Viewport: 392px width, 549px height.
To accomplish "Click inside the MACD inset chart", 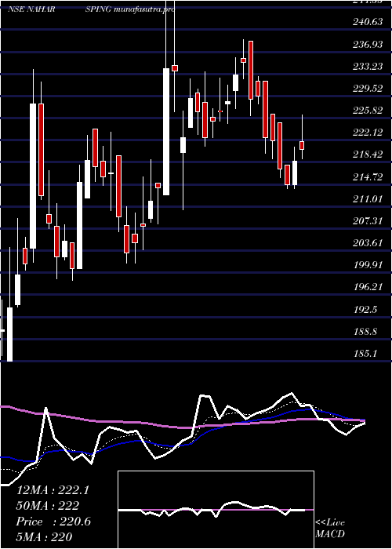I will [x=216, y=510].
